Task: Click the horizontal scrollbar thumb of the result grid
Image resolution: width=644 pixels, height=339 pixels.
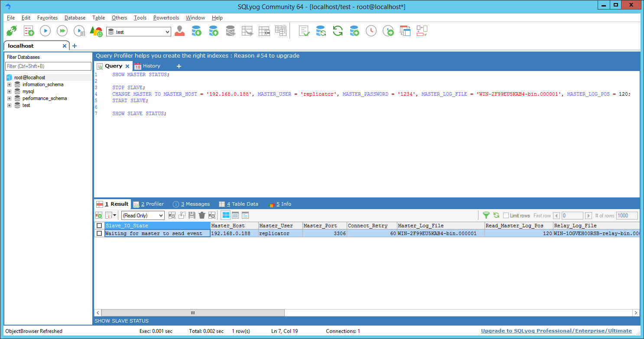Action: (x=193, y=313)
